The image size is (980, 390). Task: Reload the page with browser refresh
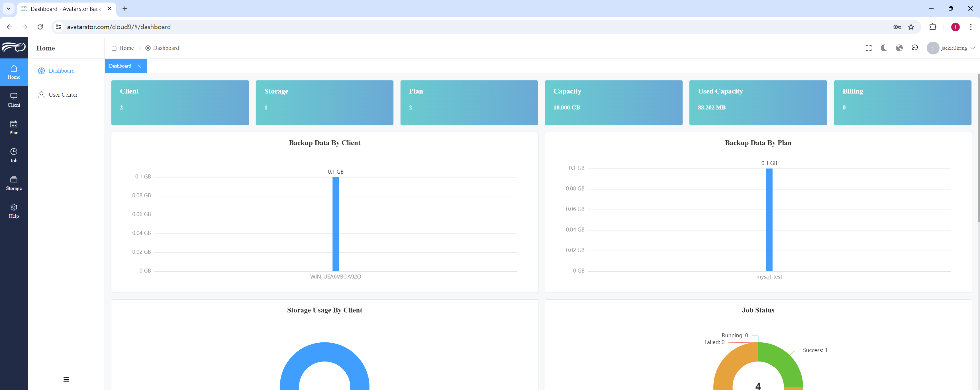click(x=40, y=27)
